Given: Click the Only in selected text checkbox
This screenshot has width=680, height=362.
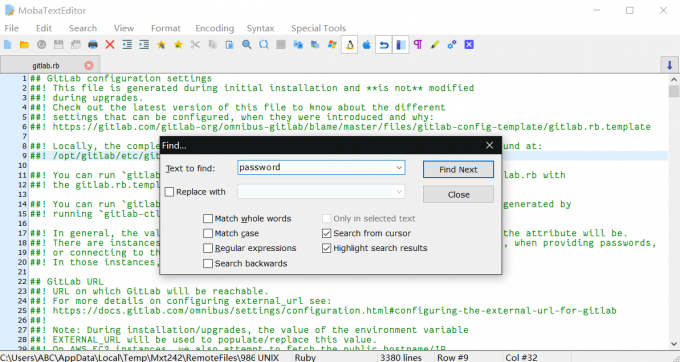Looking at the screenshot, I should (x=327, y=219).
